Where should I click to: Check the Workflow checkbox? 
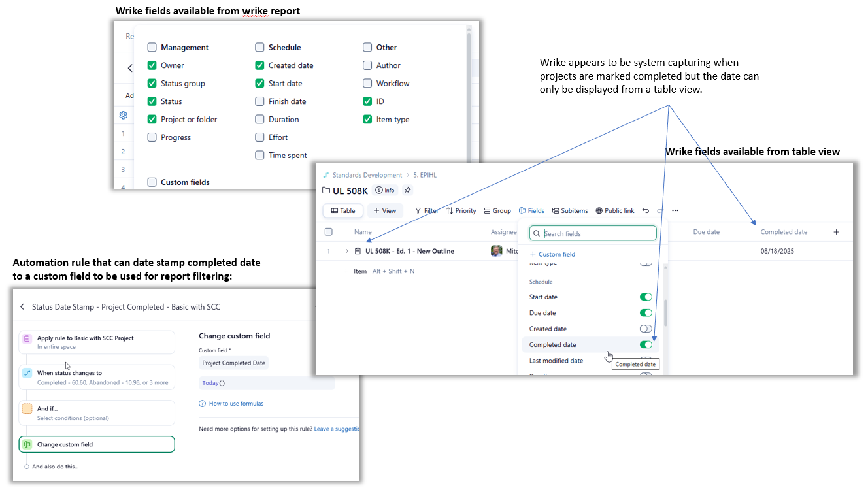367,84
